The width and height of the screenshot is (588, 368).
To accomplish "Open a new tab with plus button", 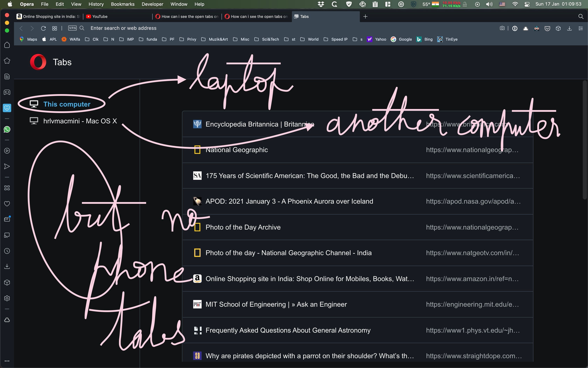I will 365,16.
